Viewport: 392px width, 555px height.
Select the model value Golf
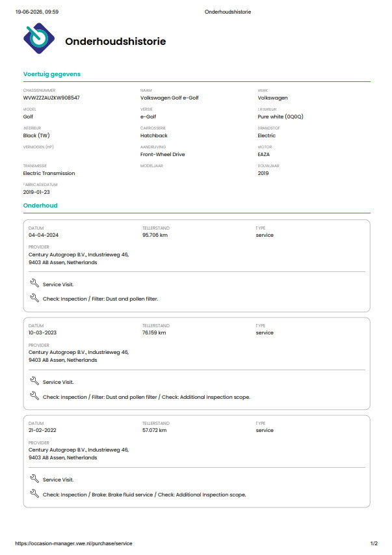point(28,116)
